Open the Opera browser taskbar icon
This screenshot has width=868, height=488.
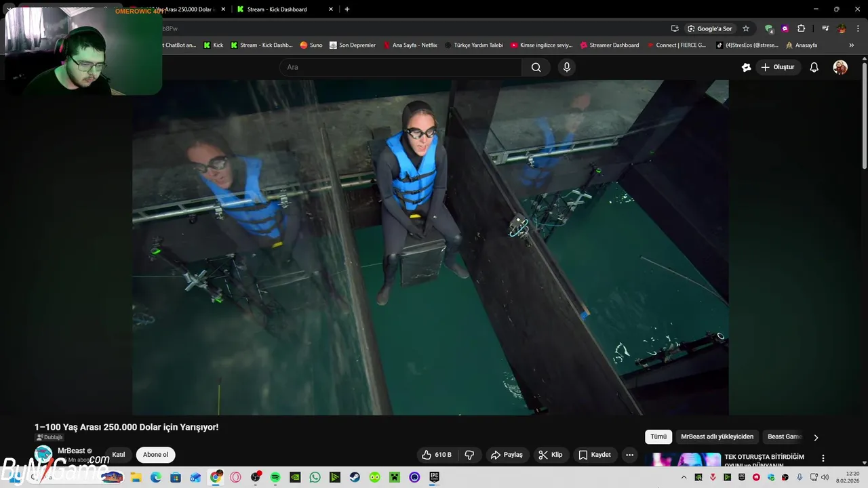(235, 477)
